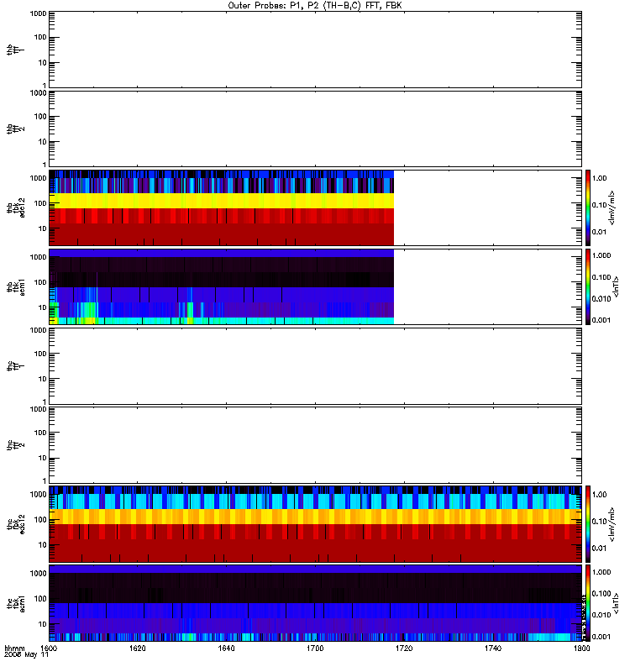The image size is (630, 672).
Task: Click the thb edc12 rainbow color bar
Action: click(588, 207)
